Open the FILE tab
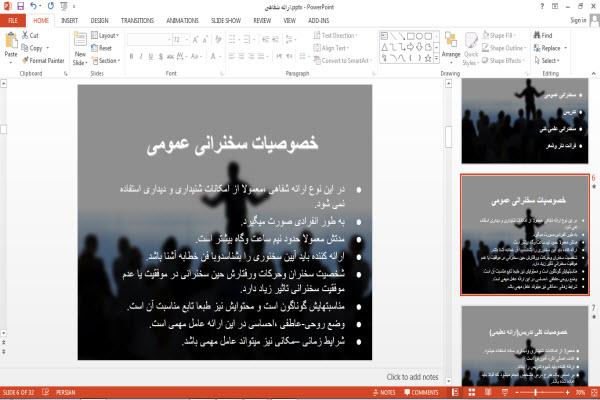600x400 pixels. pos(13,20)
